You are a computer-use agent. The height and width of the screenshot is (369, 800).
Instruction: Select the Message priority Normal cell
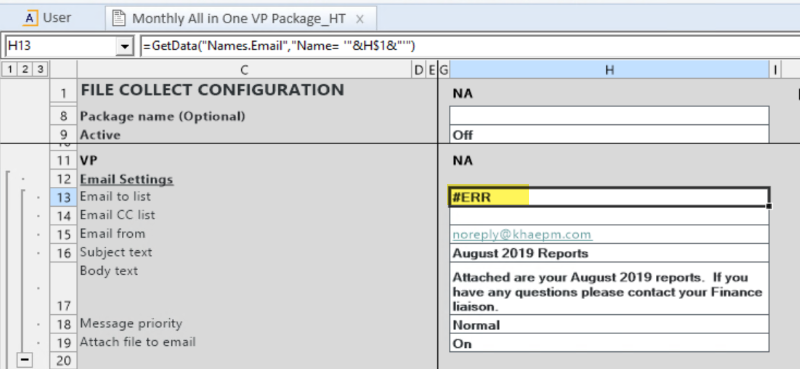[609, 325]
